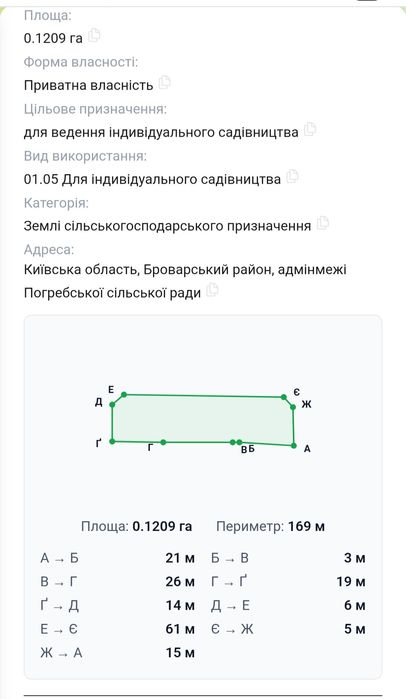Copy the Погребської сільської ради address
The height and width of the screenshot is (699, 406).
213,290
